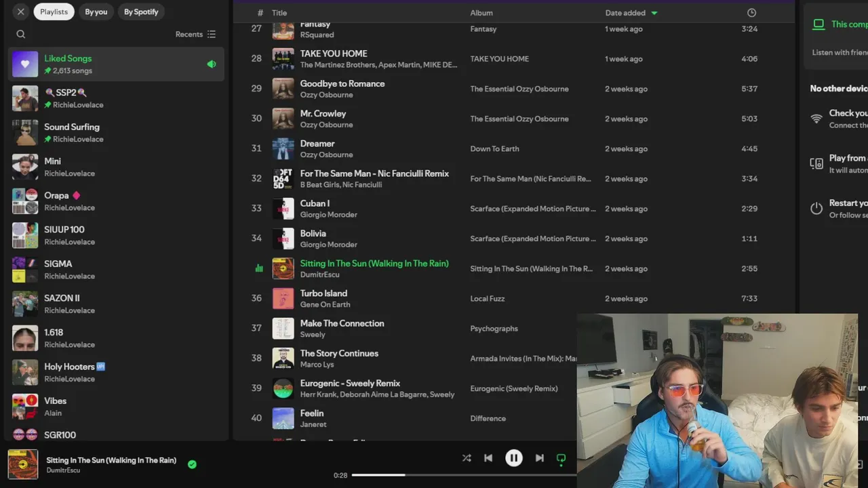
Task: Click the Play from another device icon
Action: [816, 163]
